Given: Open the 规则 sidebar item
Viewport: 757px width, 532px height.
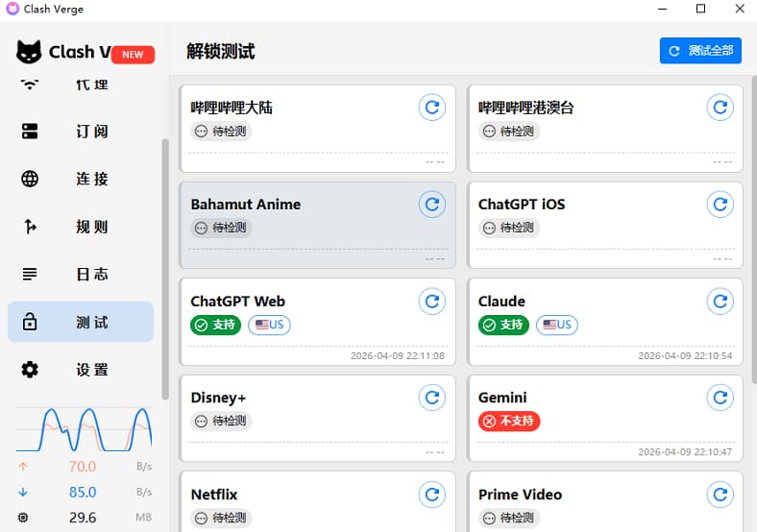Looking at the screenshot, I should tap(81, 227).
